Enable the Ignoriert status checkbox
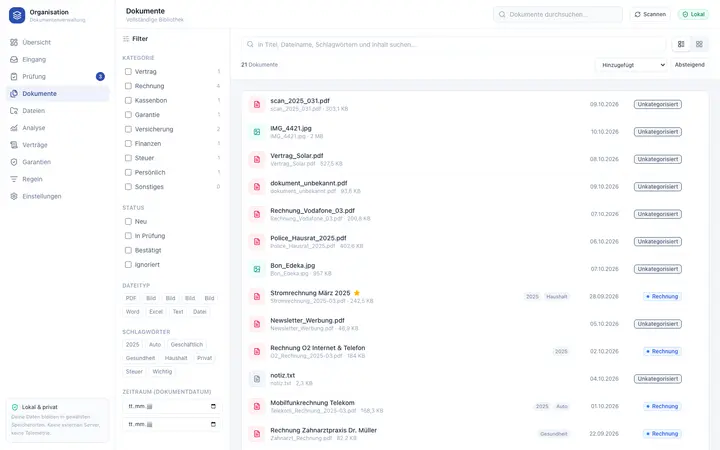 (128, 264)
